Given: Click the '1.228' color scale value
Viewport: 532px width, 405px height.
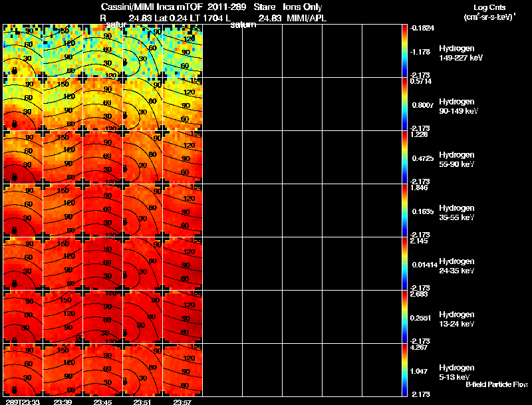Looking at the screenshot, I should (419, 134).
